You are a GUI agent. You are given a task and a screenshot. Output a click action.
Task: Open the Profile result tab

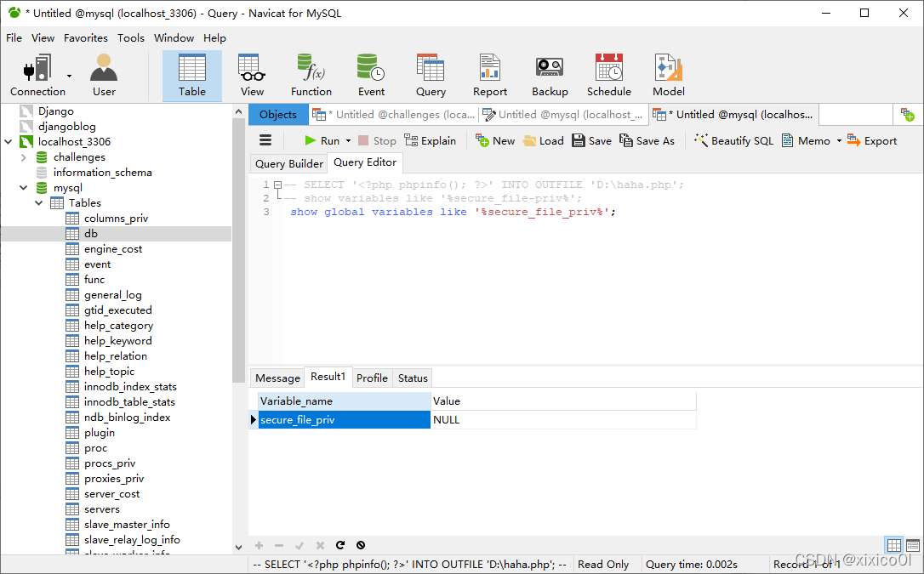point(372,378)
